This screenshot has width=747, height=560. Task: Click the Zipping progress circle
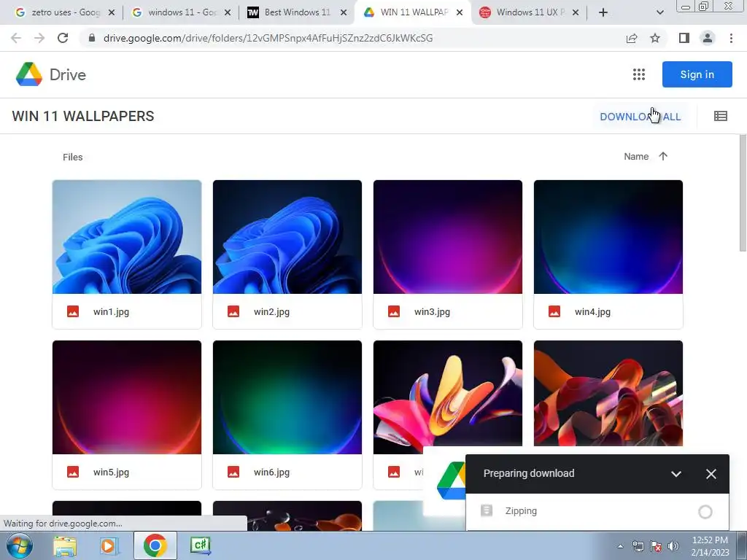click(705, 511)
